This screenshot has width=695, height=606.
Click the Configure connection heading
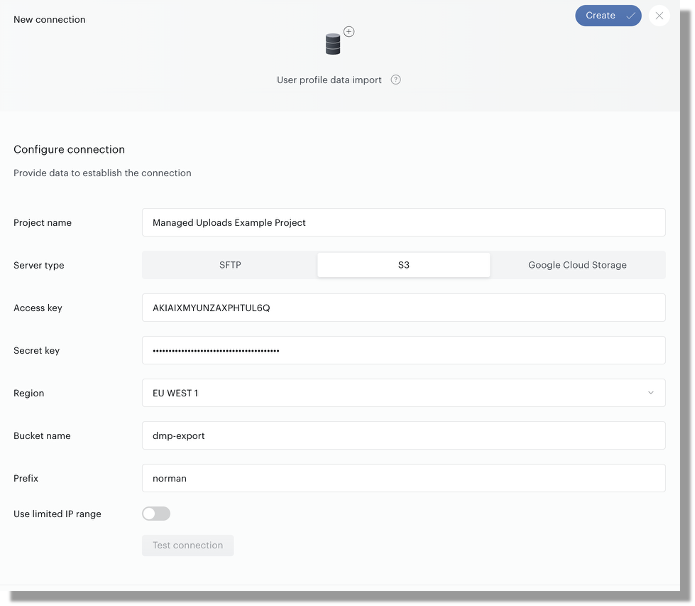pos(69,149)
